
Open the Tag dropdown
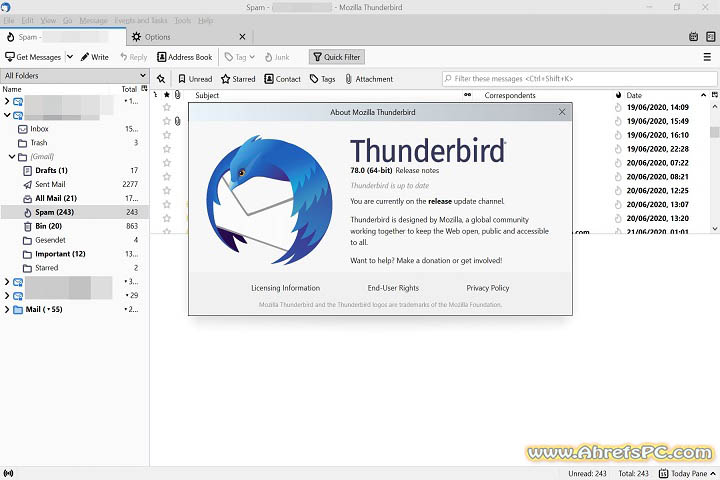click(240, 57)
